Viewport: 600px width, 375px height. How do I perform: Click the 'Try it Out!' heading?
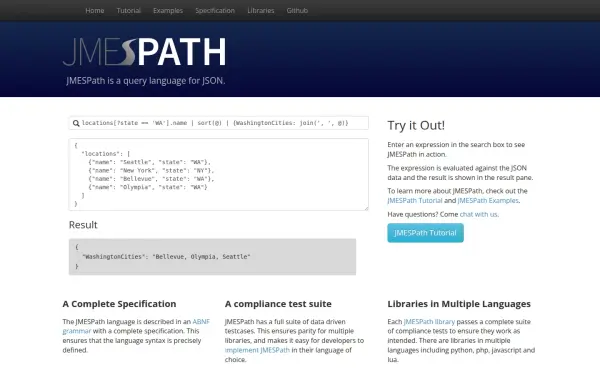[416, 126]
